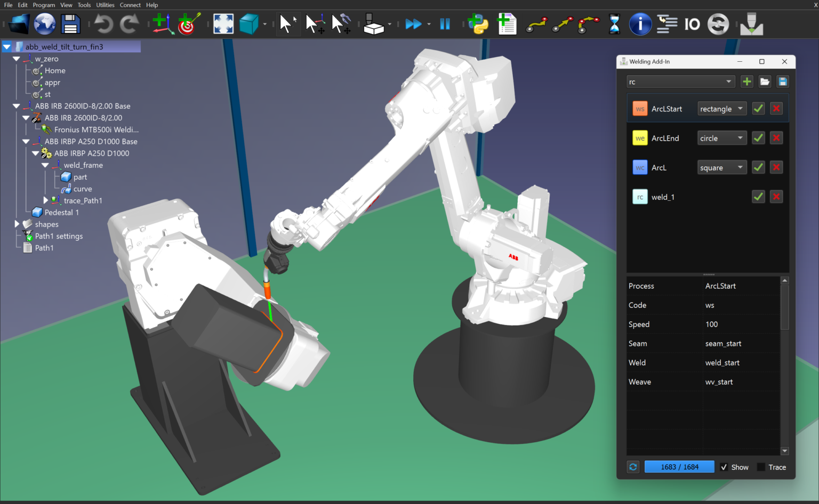The height and width of the screenshot is (504, 819).
Task: Open the Connect menu
Action: (x=130, y=5)
